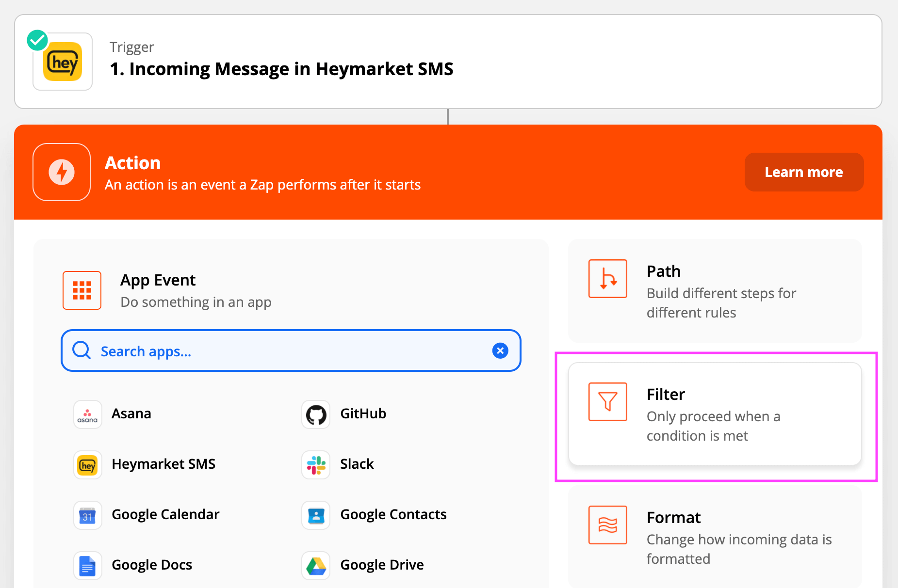Choose Slack as the action app

point(357,464)
